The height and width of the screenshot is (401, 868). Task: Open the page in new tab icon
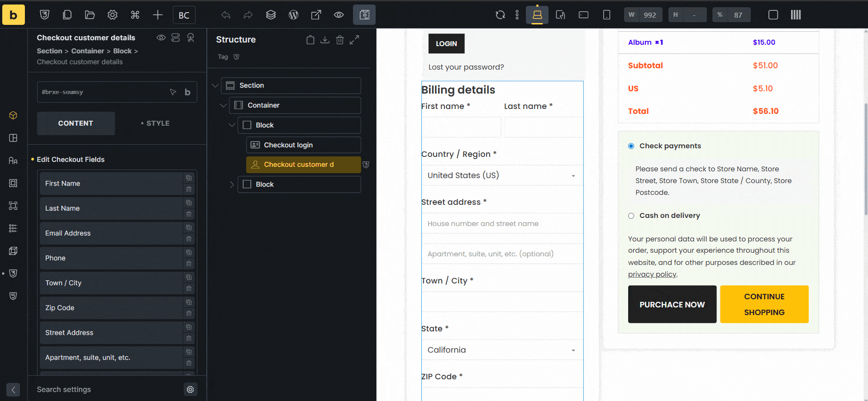coord(316,15)
